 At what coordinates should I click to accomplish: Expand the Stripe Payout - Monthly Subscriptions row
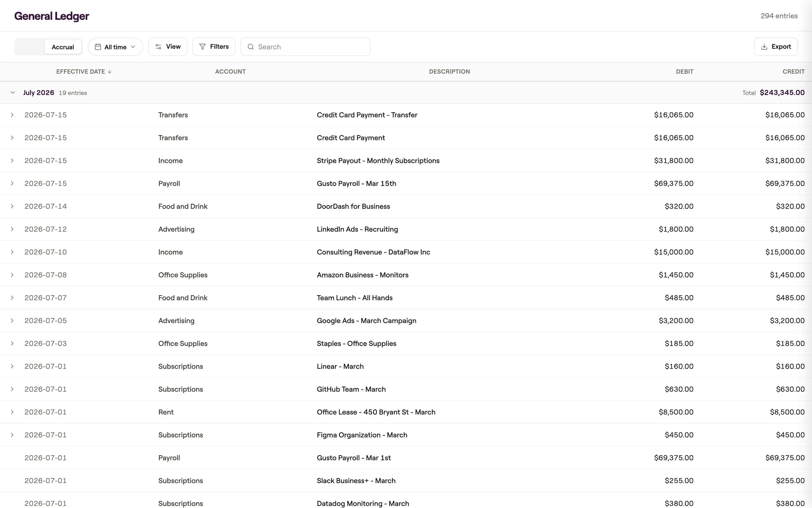12,161
